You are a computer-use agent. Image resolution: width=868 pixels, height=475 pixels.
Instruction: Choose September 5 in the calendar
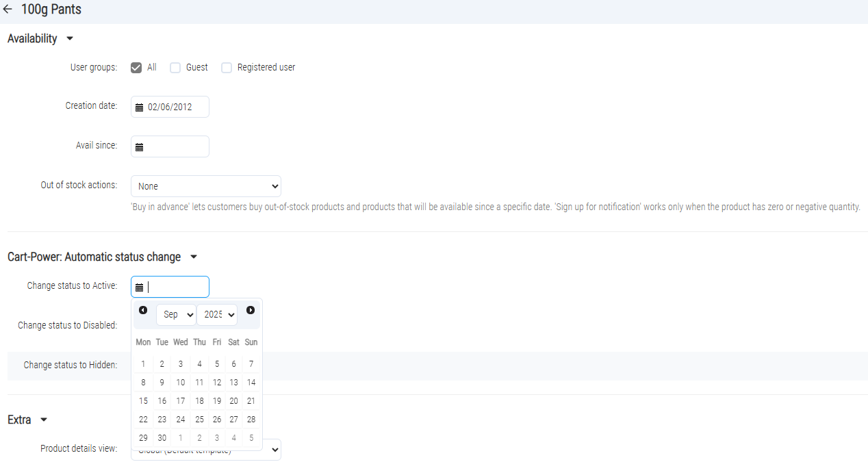217,364
